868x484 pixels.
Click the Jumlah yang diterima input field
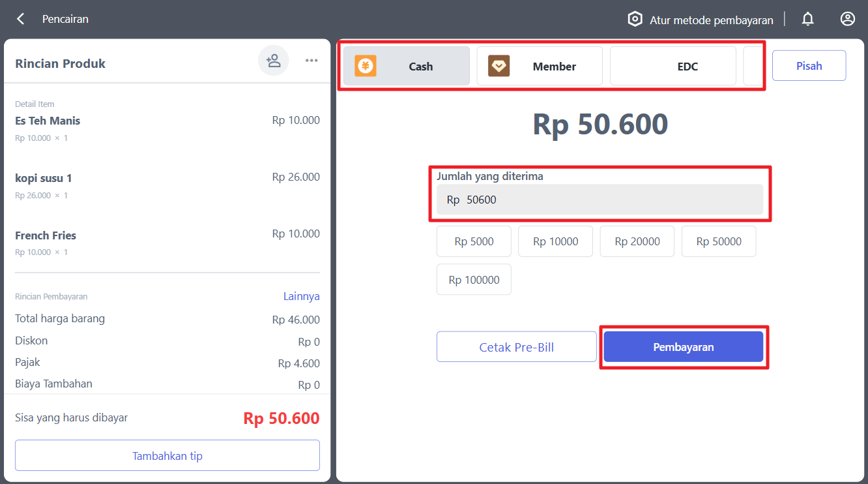click(x=600, y=200)
